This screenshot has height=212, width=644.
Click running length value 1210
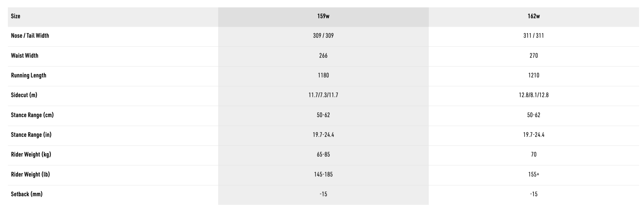coord(534,75)
